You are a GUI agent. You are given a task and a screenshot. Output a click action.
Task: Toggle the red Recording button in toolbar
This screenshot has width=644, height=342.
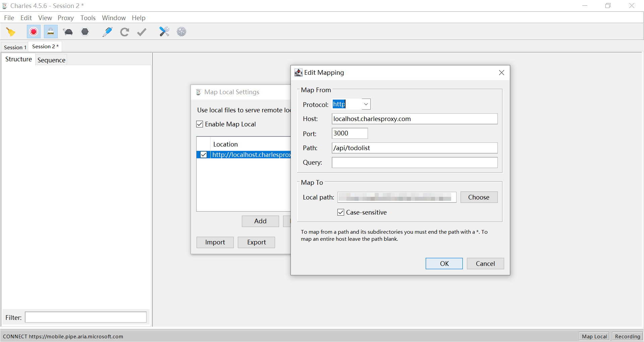point(34,32)
